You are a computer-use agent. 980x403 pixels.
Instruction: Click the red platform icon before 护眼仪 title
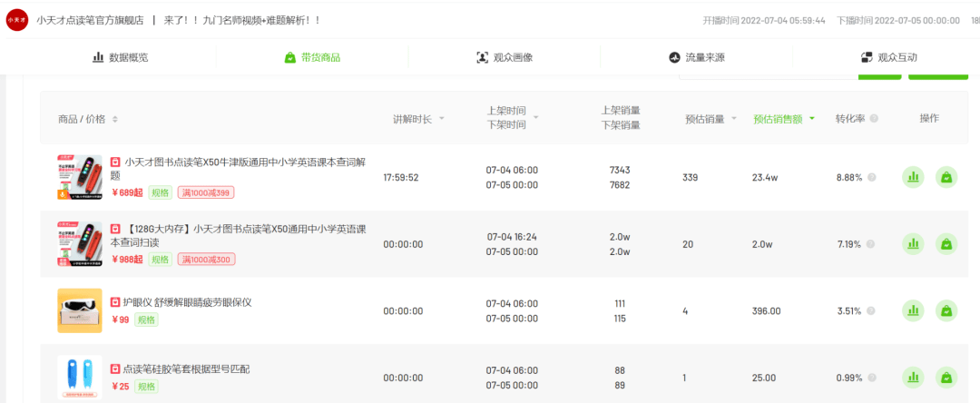115,302
